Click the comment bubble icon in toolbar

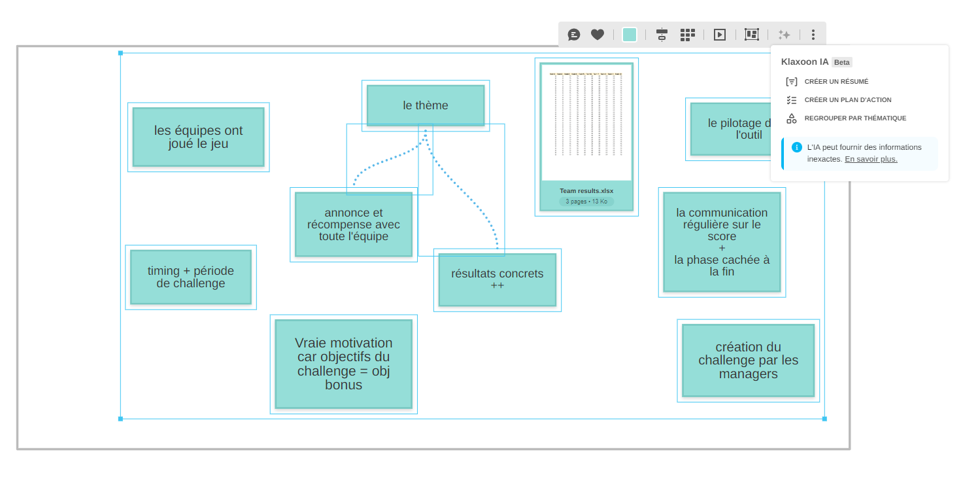(x=574, y=35)
